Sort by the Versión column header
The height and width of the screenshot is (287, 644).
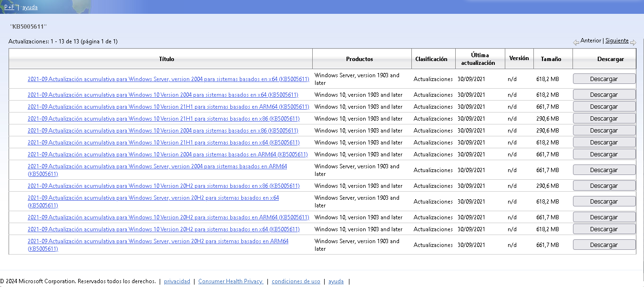click(519, 58)
